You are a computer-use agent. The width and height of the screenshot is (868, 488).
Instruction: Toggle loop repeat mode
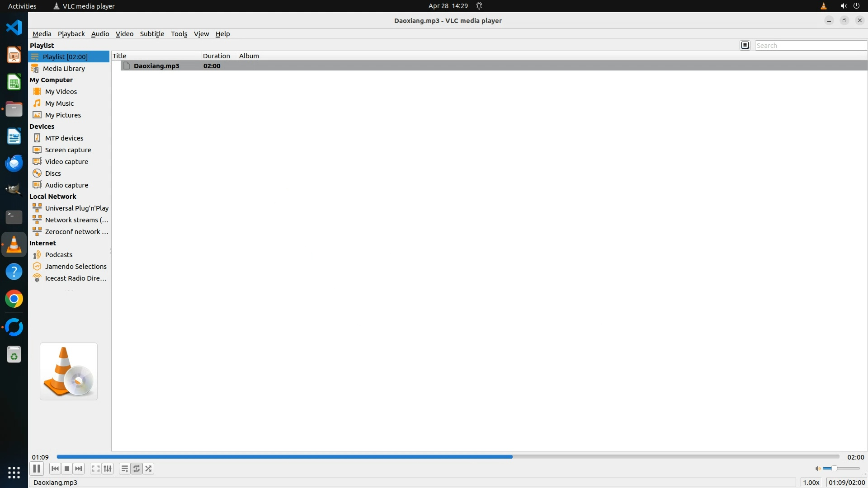137,469
